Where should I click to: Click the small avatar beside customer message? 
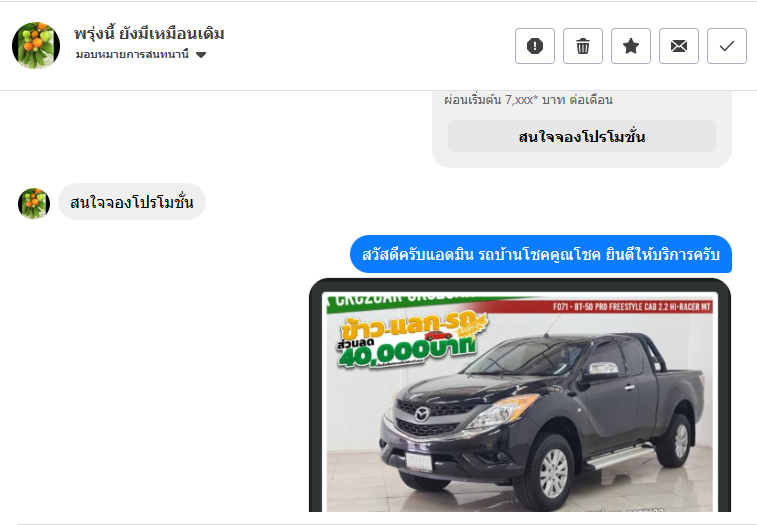(x=34, y=203)
